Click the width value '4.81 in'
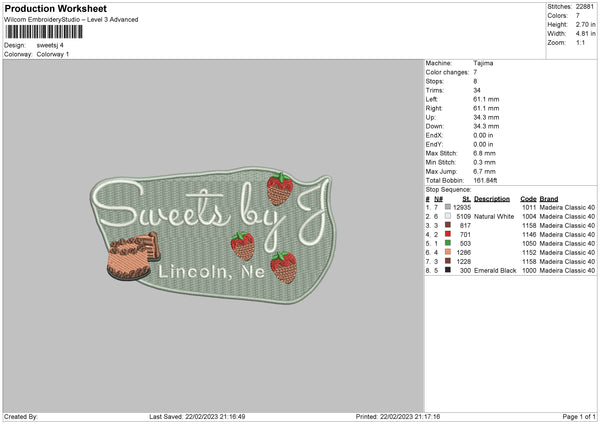The width and height of the screenshot is (600, 424). point(585,34)
